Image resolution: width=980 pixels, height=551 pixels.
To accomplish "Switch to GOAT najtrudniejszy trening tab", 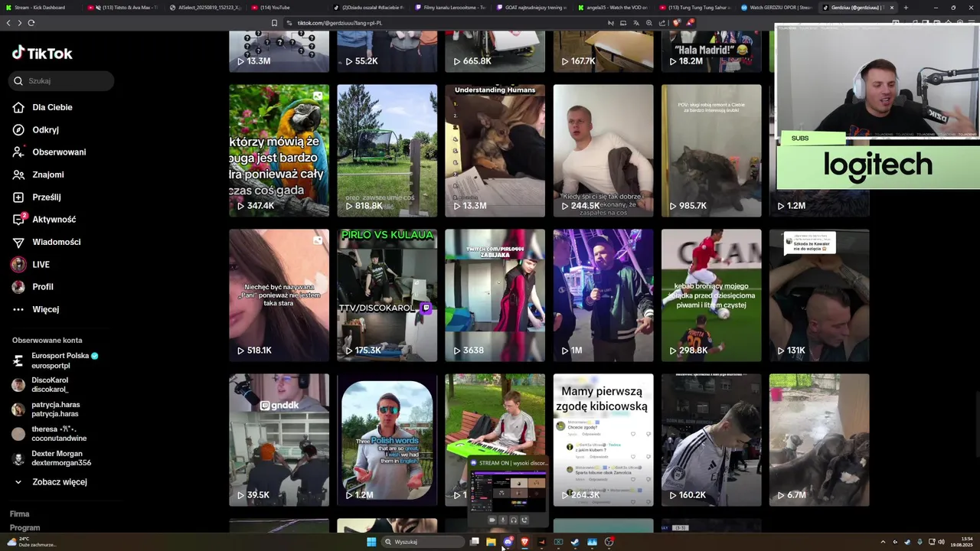I will pyautogui.click(x=532, y=7).
